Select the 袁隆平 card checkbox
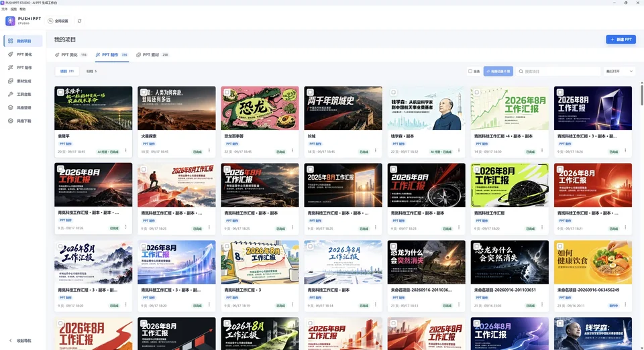This screenshot has height=350, width=644. [60, 93]
